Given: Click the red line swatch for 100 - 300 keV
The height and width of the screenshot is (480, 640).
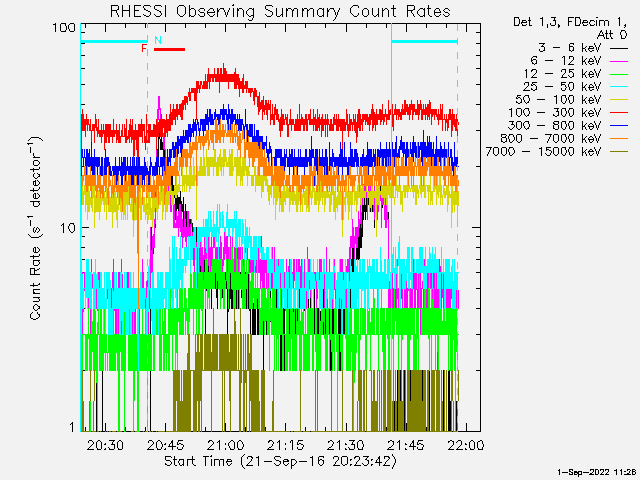Looking at the screenshot, I should coord(619,113).
